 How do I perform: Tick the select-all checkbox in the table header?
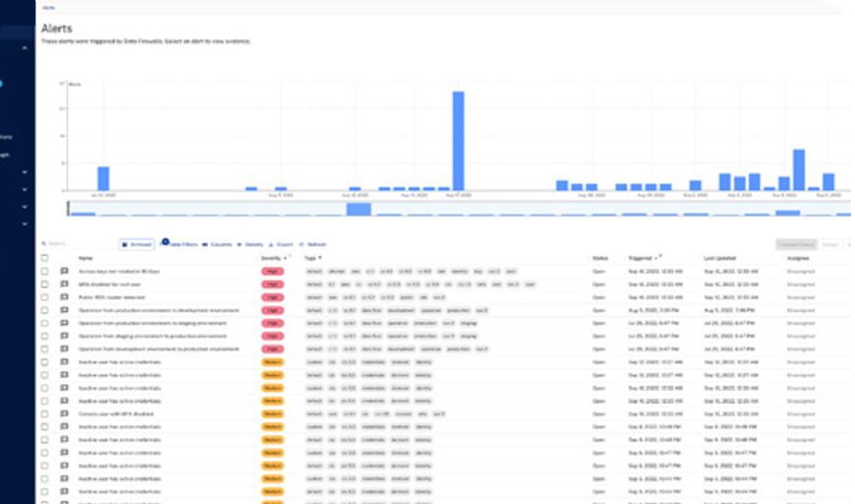(44, 258)
